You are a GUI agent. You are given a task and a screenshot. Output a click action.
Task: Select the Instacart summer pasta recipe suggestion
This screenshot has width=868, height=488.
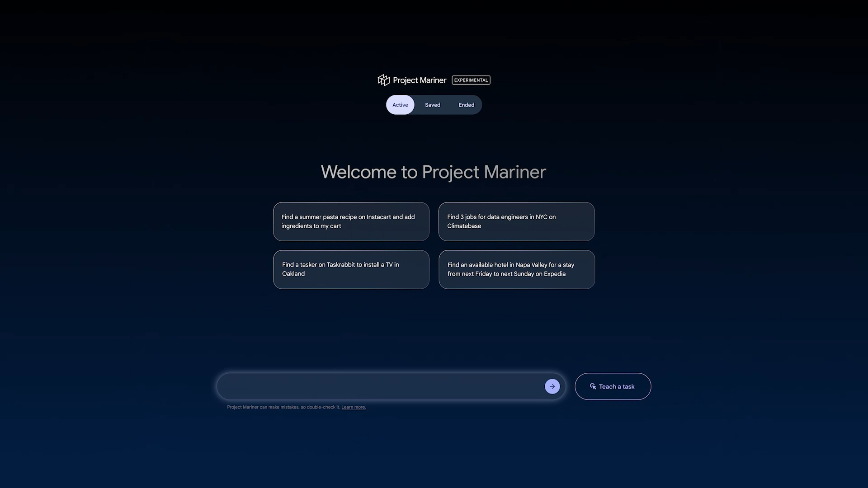pos(351,221)
